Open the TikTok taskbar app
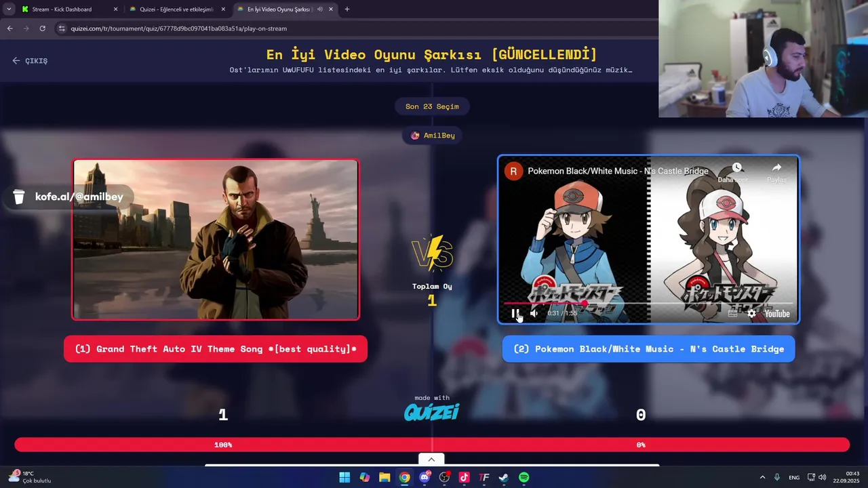Image resolution: width=868 pixels, height=488 pixels. pyautogui.click(x=464, y=477)
